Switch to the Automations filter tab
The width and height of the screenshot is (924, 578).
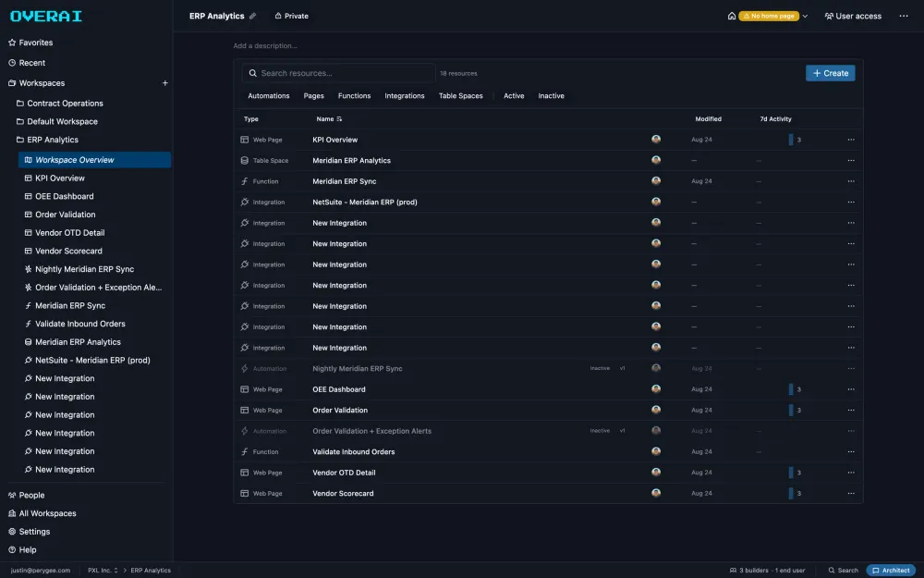[x=269, y=95]
